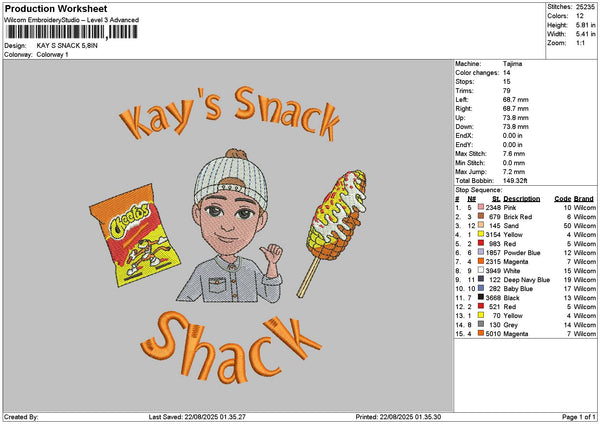Select the Max Jump value 7.2 mm
The width and height of the screenshot is (600, 424).
(x=514, y=171)
